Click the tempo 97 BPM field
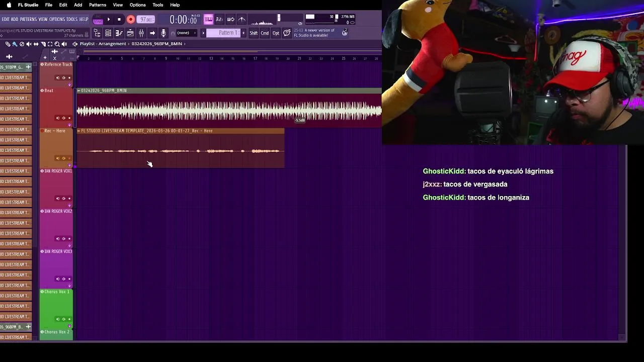Screen dimensions: 644x362 point(146,20)
